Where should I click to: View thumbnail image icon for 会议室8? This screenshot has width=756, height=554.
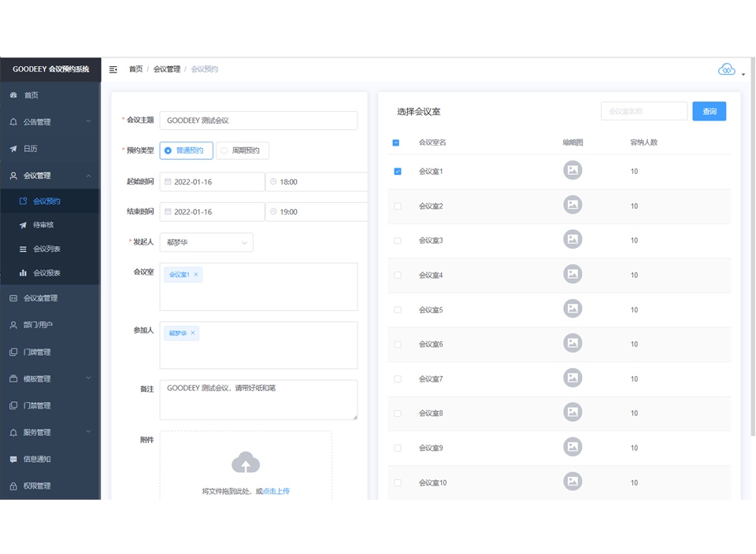(573, 412)
